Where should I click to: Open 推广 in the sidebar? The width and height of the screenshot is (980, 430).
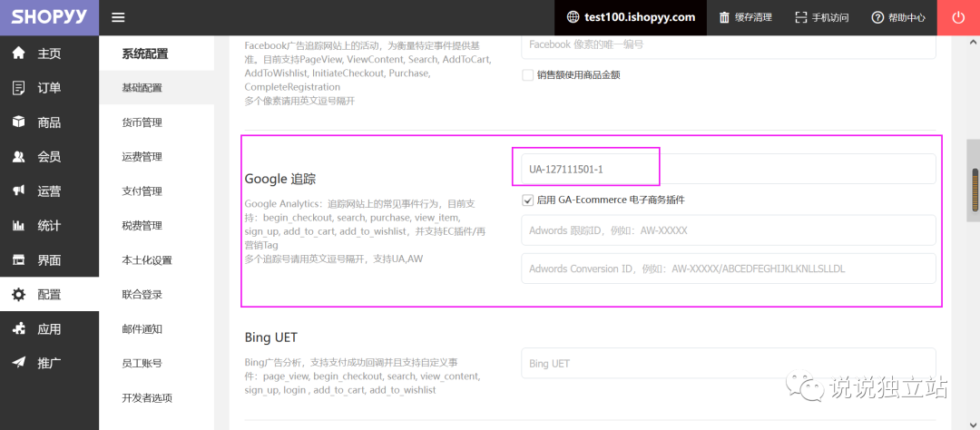pyautogui.click(x=49, y=363)
